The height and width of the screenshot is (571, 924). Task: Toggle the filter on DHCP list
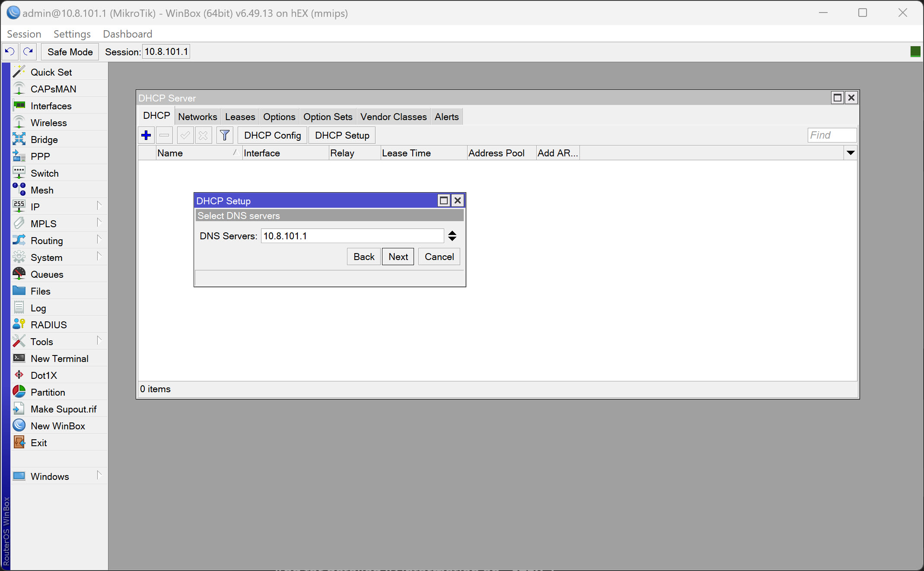[x=224, y=135]
